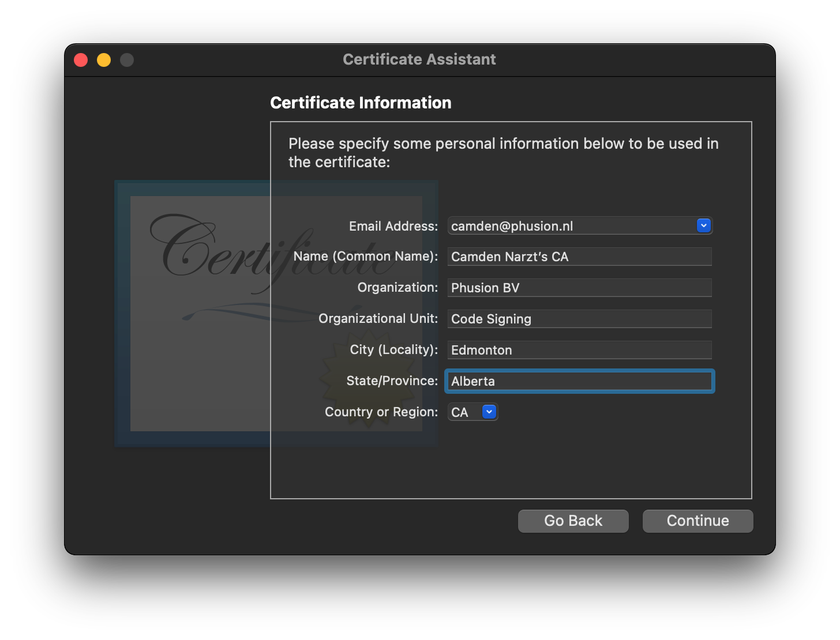Click the Email Address label
Viewport: 840px width, 640px height.
coord(393,227)
